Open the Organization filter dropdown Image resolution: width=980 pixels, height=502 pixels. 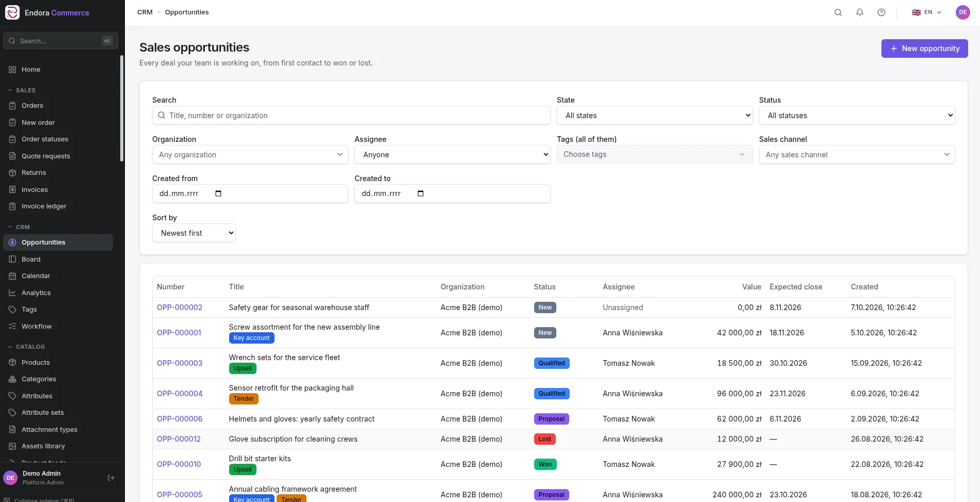(250, 155)
